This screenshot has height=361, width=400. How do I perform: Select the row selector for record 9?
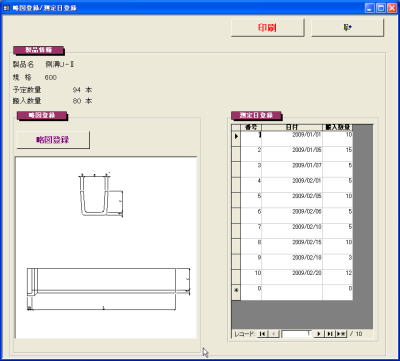tap(236, 261)
